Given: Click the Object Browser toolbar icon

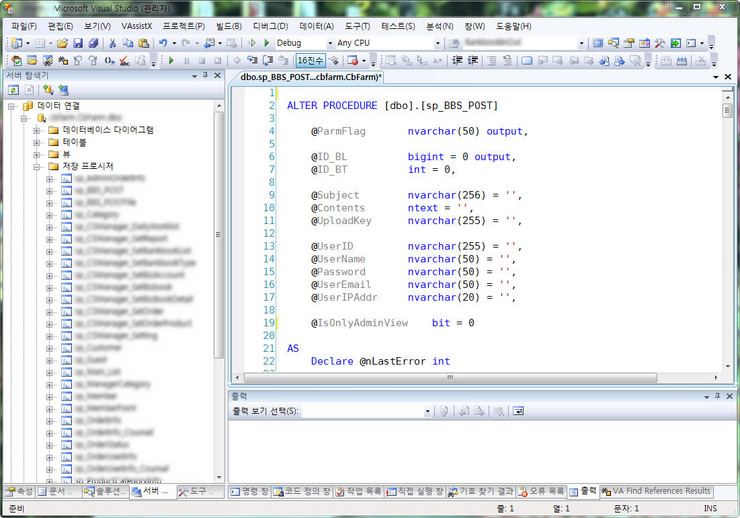Looking at the screenshot, I should (x=644, y=43).
